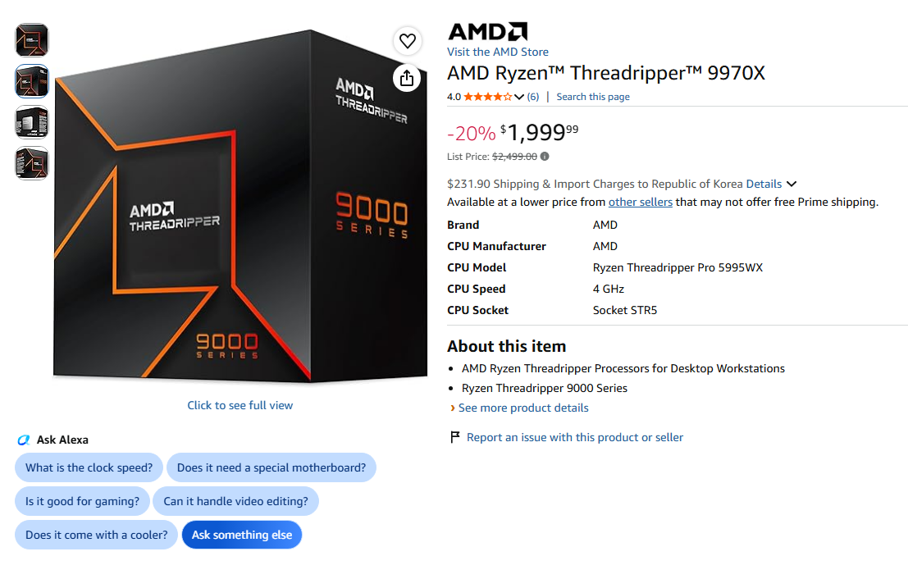This screenshot has width=908, height=588.
Task: Click the share icon on product image
Action: pyautogui.click(x=407, y=78)
